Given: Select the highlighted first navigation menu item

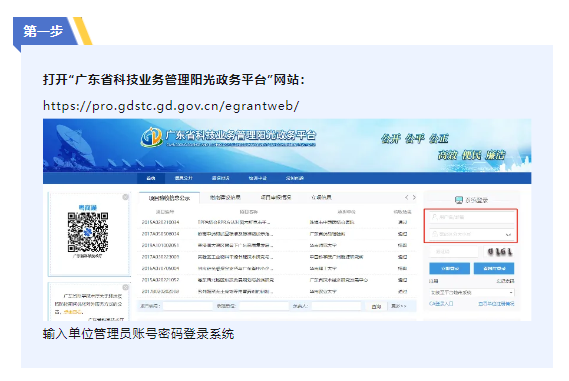Looking at the screenshot, I should (151, 178).
